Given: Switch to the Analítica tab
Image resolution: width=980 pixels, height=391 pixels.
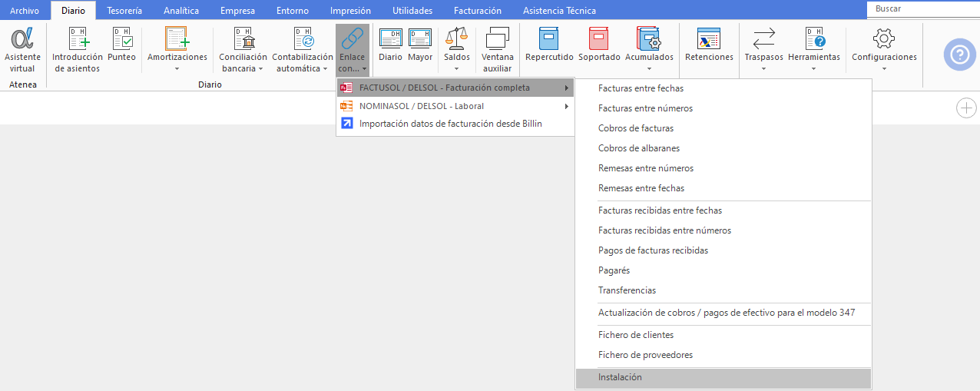Looking at the screenshot, I should click(x=181, y=11).
